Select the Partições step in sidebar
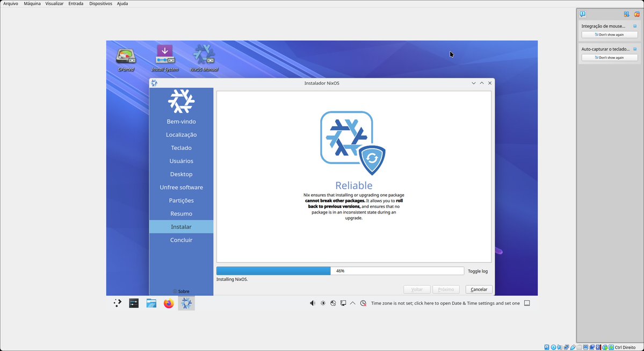The image size is (644, 351). [x=181, y=200]
